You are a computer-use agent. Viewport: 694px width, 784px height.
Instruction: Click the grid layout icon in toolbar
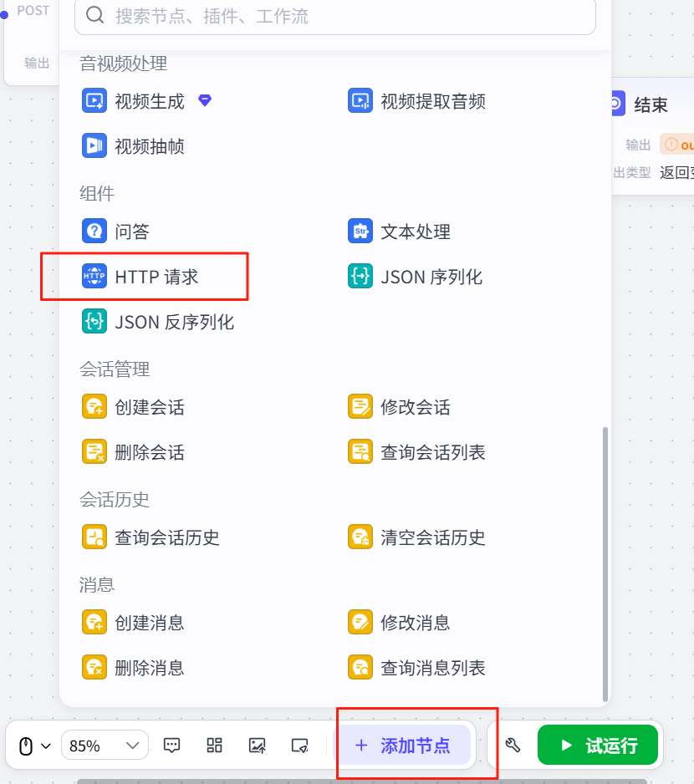215,746
